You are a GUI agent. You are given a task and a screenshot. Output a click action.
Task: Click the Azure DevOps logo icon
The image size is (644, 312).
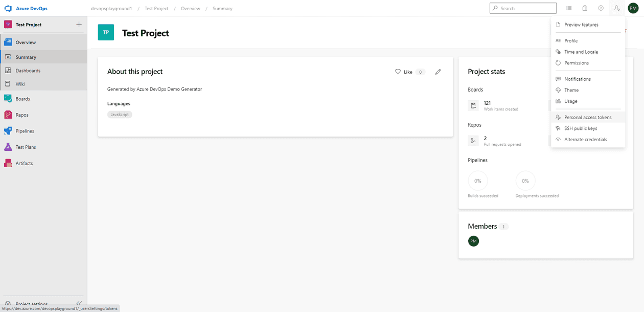point(8,9)
